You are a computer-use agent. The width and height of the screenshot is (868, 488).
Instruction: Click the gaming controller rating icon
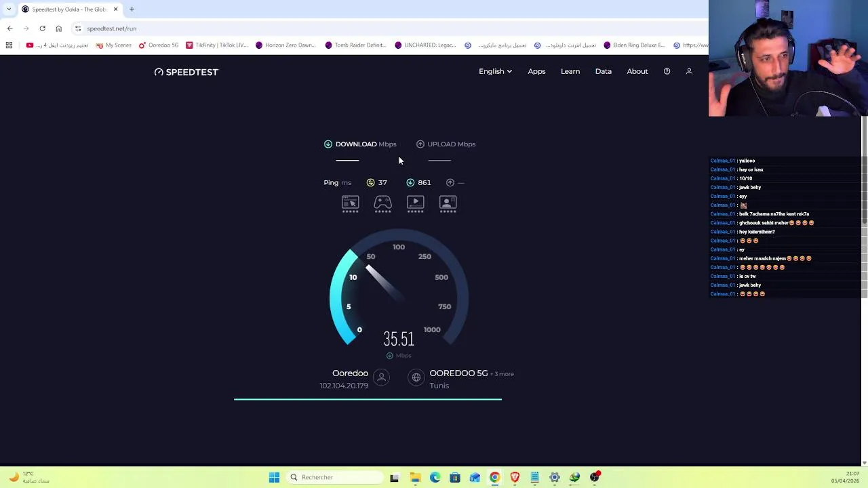(382, 204)
